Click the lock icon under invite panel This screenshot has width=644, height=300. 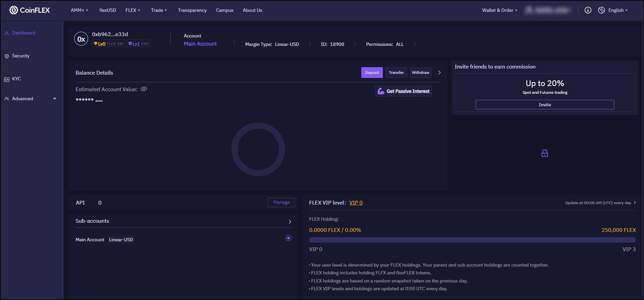(x=545, y=153)
